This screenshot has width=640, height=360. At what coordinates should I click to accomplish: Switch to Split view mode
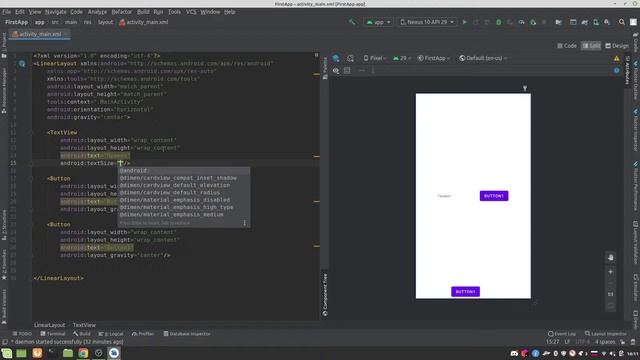(591, 46)
